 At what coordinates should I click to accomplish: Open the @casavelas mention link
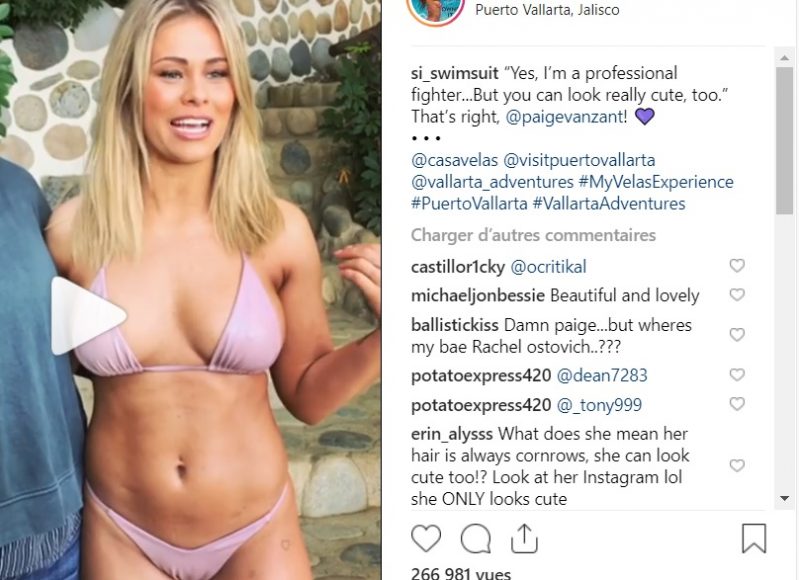(455, 160)
